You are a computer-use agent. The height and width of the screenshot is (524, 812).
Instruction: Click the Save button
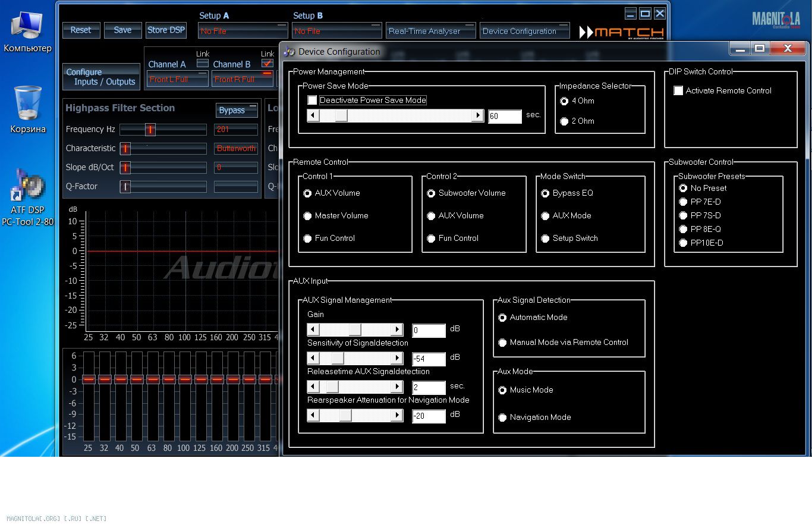(122, 30)
